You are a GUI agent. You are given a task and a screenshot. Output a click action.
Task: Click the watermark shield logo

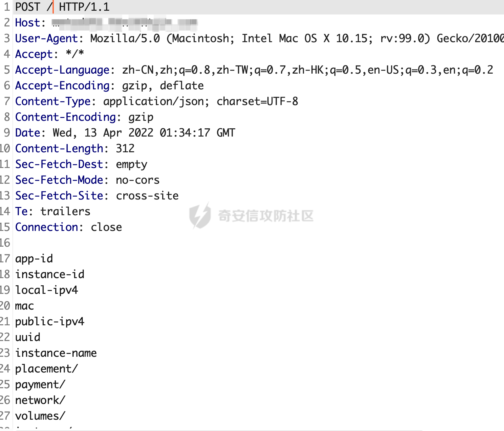tap(199, 216)
